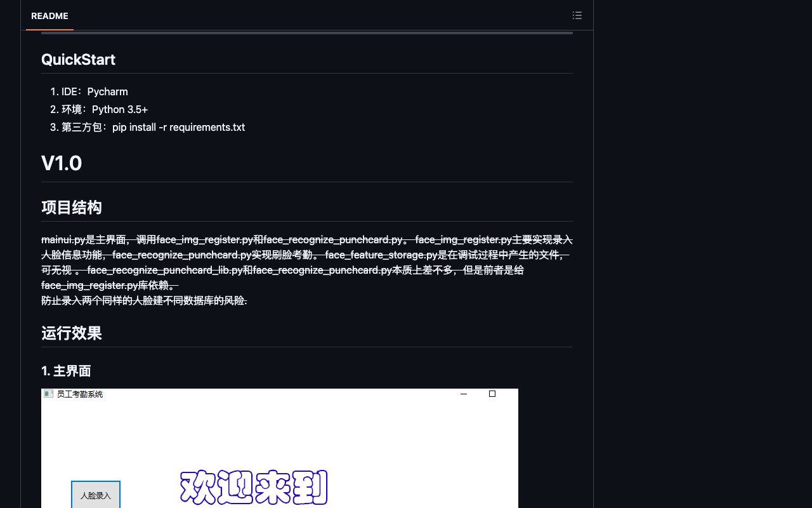Image resolution: width=812 pixels, height=508 pixels.
Task: Click the QuickStart heading
Action: tap(78, 60)
